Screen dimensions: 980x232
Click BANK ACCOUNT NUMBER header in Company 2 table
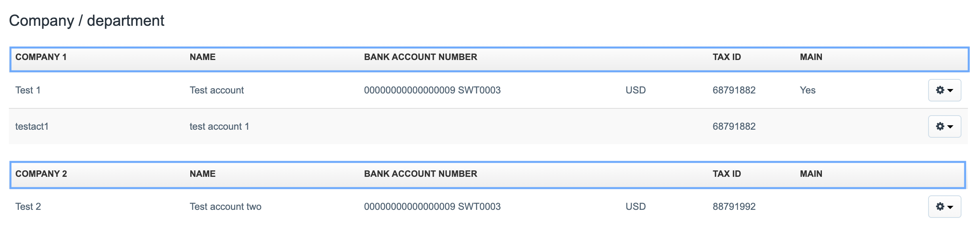(420, 174)
